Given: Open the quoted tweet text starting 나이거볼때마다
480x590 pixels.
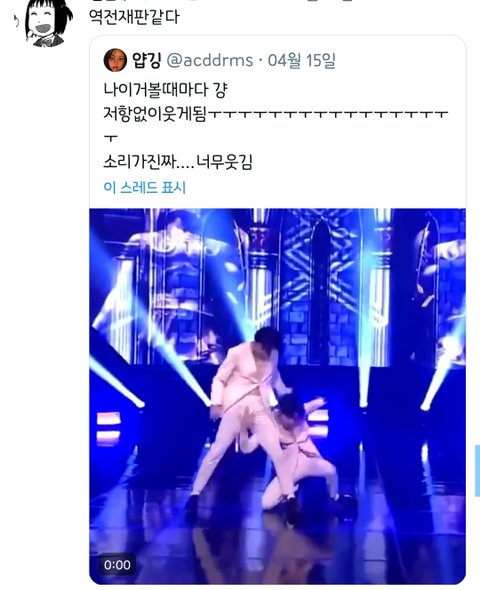Looking at the screenshot, I should pos(166,90).
